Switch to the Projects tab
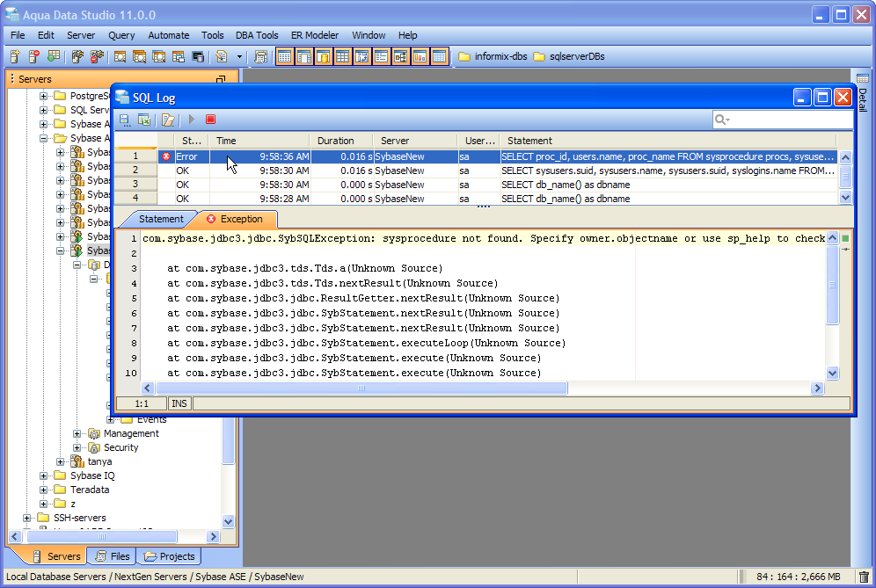876x588 pixels. click(x=170, y=556)
